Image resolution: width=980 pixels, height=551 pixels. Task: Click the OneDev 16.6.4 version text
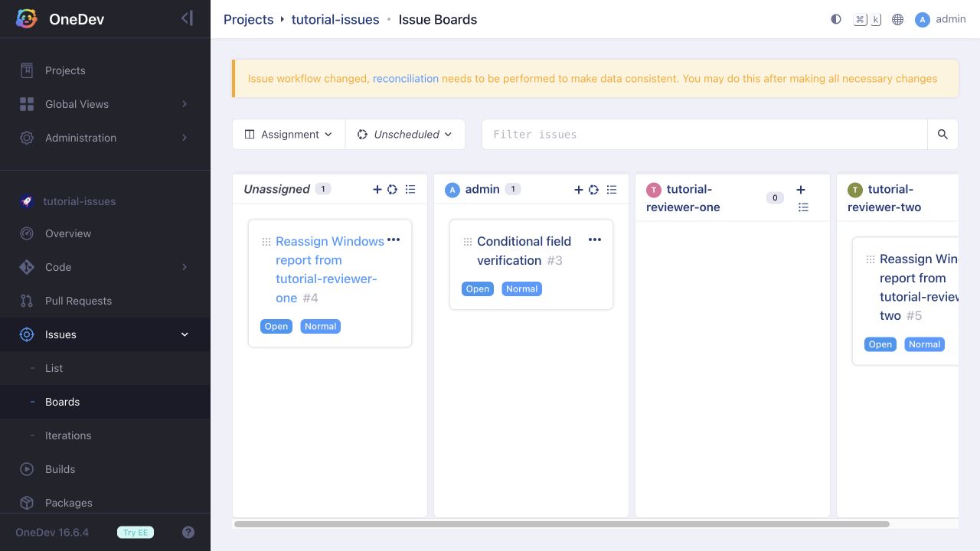point(52,533)
